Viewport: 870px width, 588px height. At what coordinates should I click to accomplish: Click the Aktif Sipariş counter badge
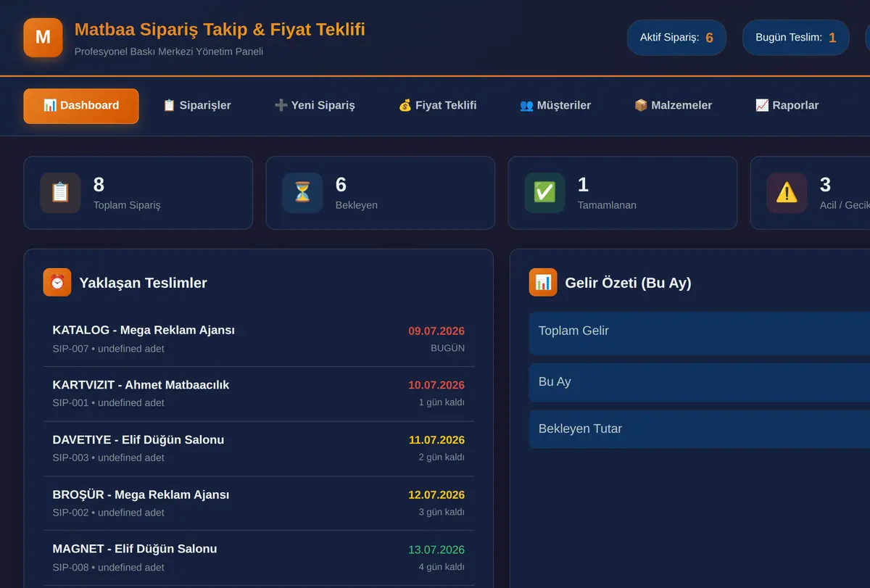coord(676,38)
